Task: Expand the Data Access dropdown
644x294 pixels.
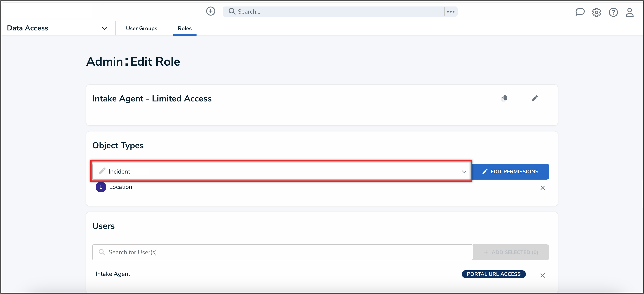Action: tap(105, 28)
